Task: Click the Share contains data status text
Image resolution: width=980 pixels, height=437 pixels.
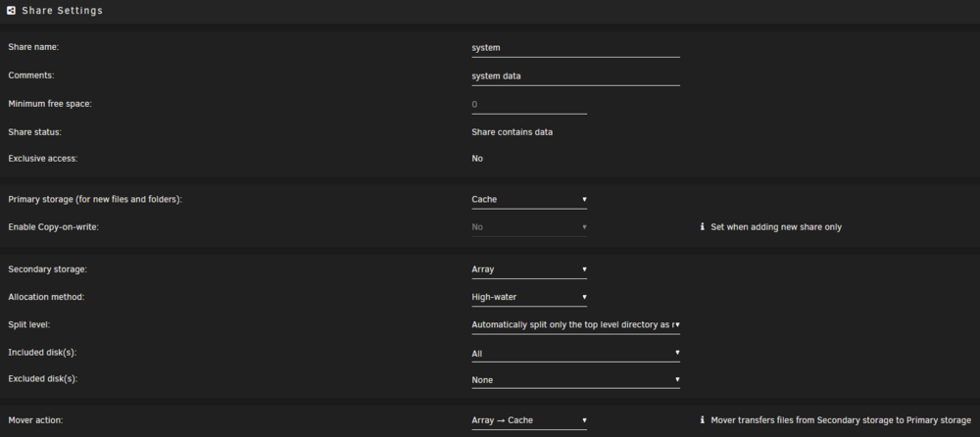Action: point(512,132)
